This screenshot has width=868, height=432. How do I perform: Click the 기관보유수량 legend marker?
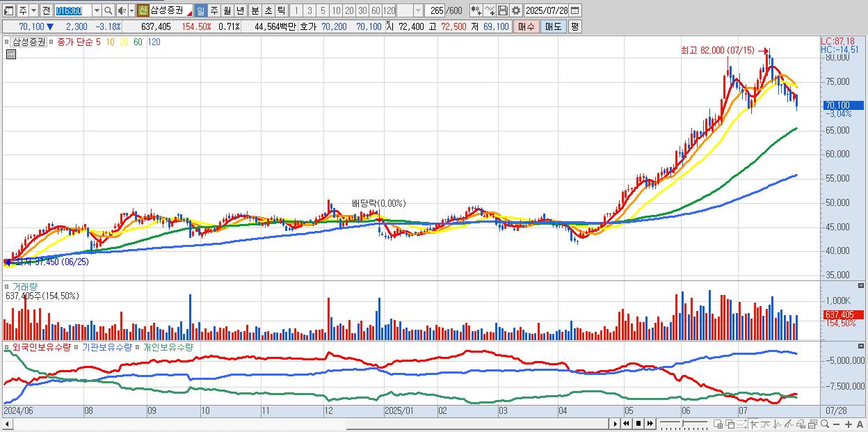(77, 346)
